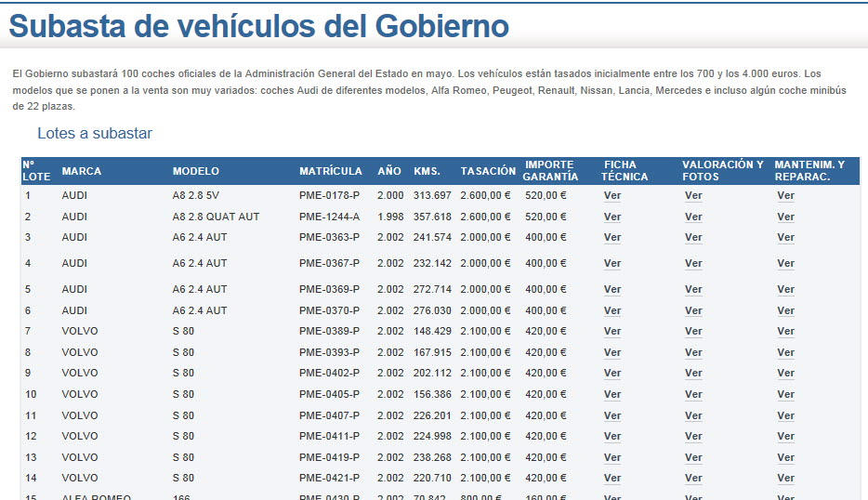Click the MARCA column header

coord(82,171)
